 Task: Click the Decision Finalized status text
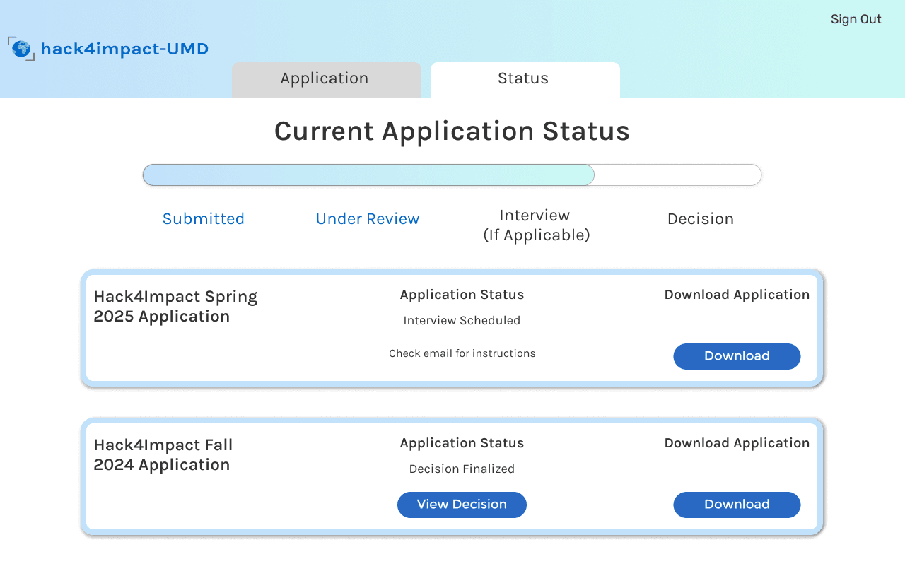462,469
